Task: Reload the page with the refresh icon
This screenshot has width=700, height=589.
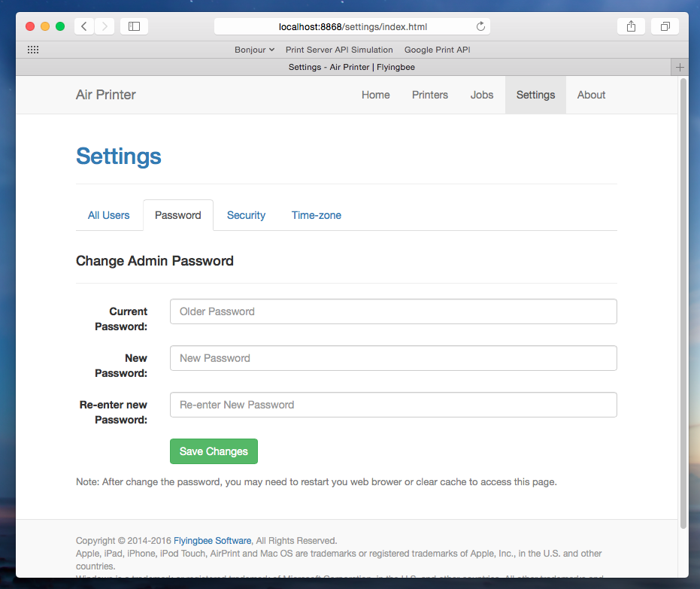Action: pyautogui.click(x=480, y=26)
